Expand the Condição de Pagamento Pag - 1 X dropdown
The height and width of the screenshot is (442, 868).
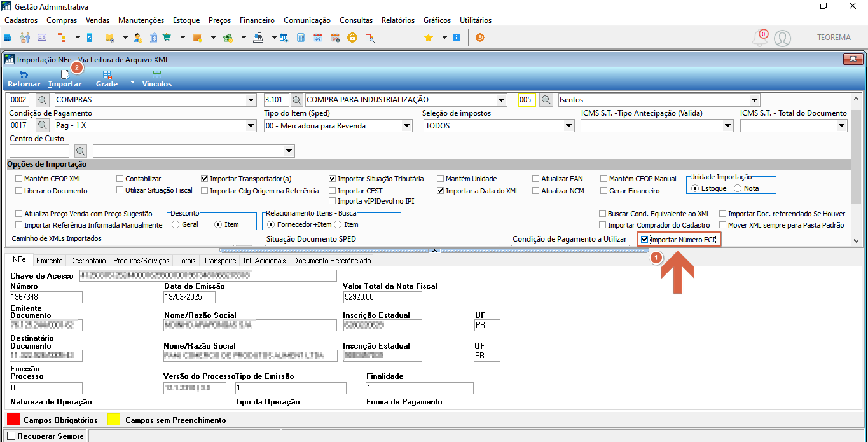click(250, 126)
